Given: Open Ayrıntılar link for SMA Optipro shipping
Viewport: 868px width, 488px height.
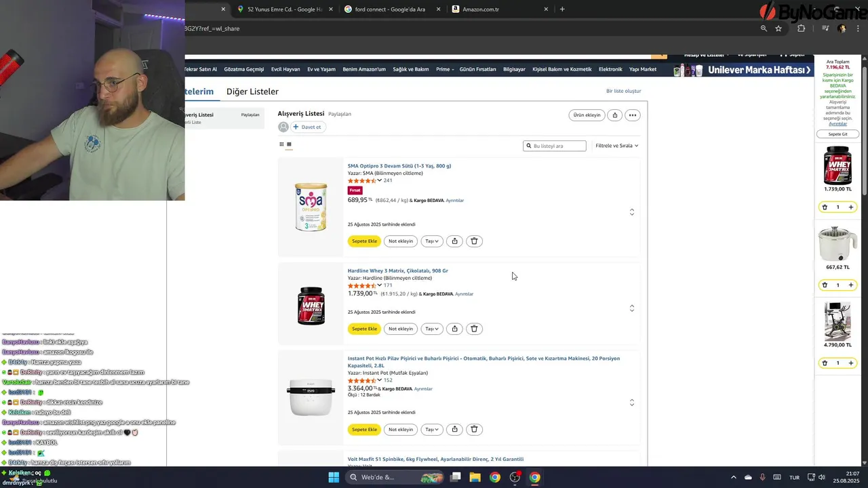Looking at the screenshot, I should tap(454, 201).
